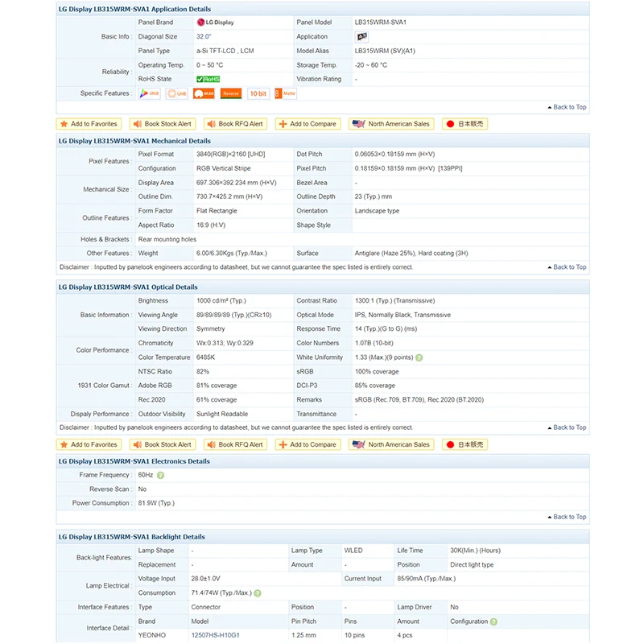Click the Outline Dim. value 730.7×425.2 mm
This screenshot has height=644, width=644.
[229, 196]
